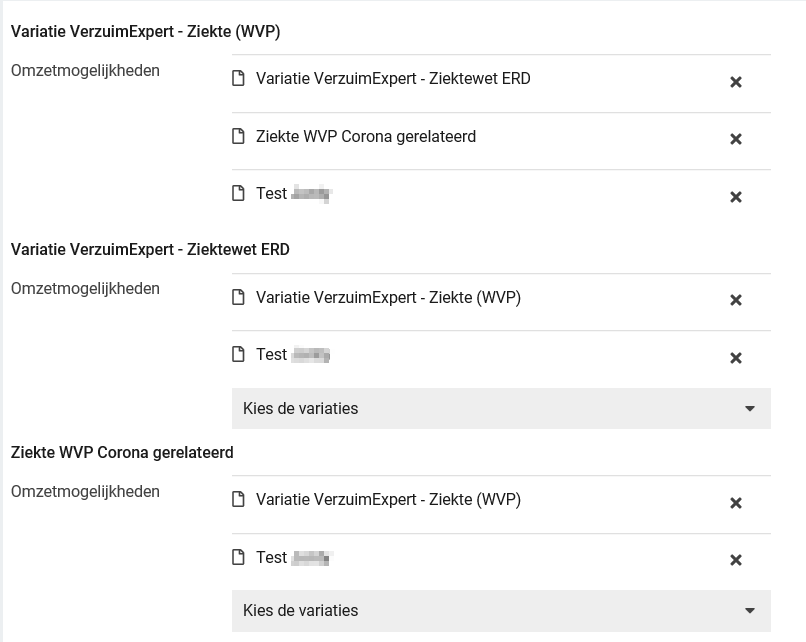Open Ziekte (WVP) variation listed under Corona gerelateerd

coord(388,499)
